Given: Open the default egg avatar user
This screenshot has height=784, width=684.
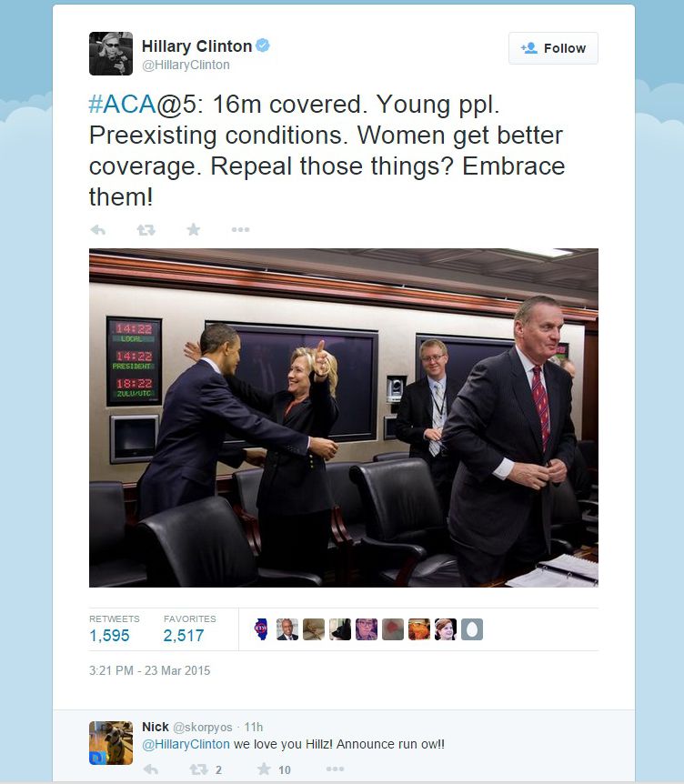Looking at the screenshot, I should click(472, 629).
